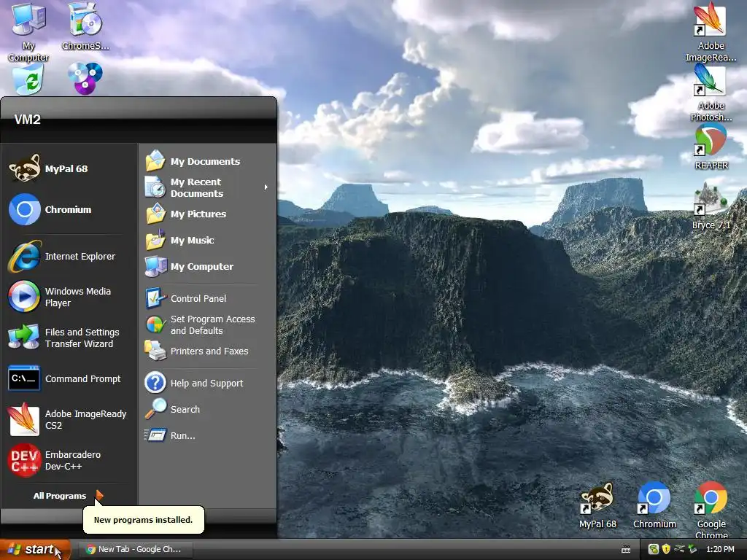The height and width of the screenshot is (560, 747).
Task: Select Bryce 7.1 desktop shortcut
Action: pyautogui.click(x=711, y=206)
